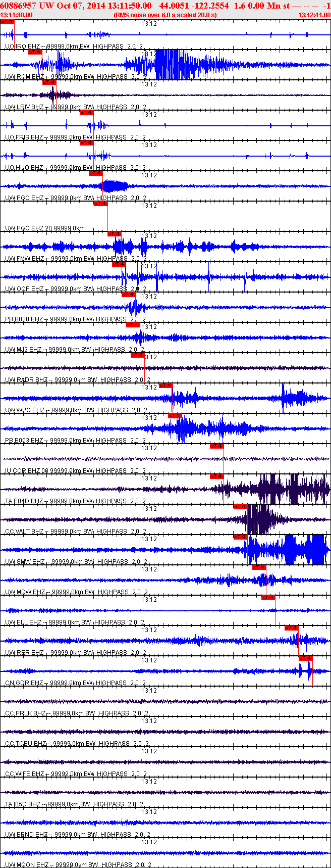
Task: Select the pick marker on the empty 'UW PGO EHZ 20' trace
Action: (x=101, y=203)
